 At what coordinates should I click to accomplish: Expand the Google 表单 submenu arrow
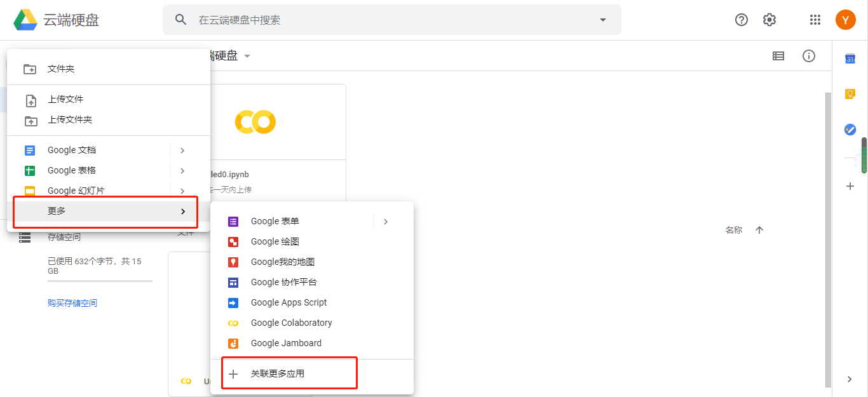(x=386, y=221)
